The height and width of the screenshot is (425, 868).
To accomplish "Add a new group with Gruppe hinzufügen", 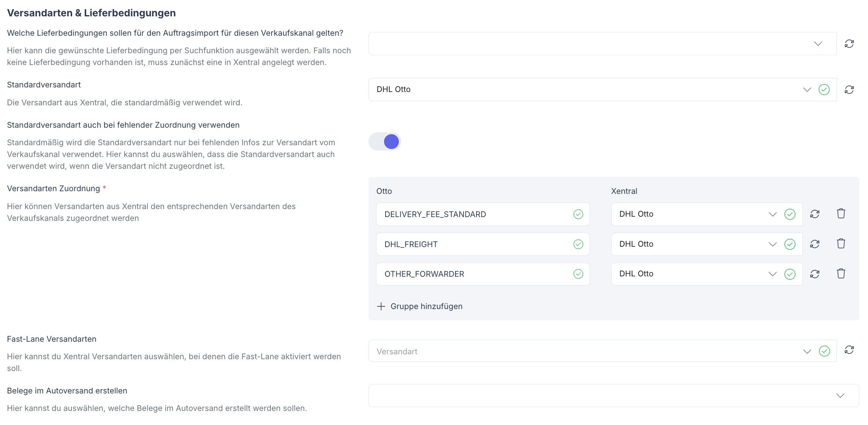I will (420, 306).
